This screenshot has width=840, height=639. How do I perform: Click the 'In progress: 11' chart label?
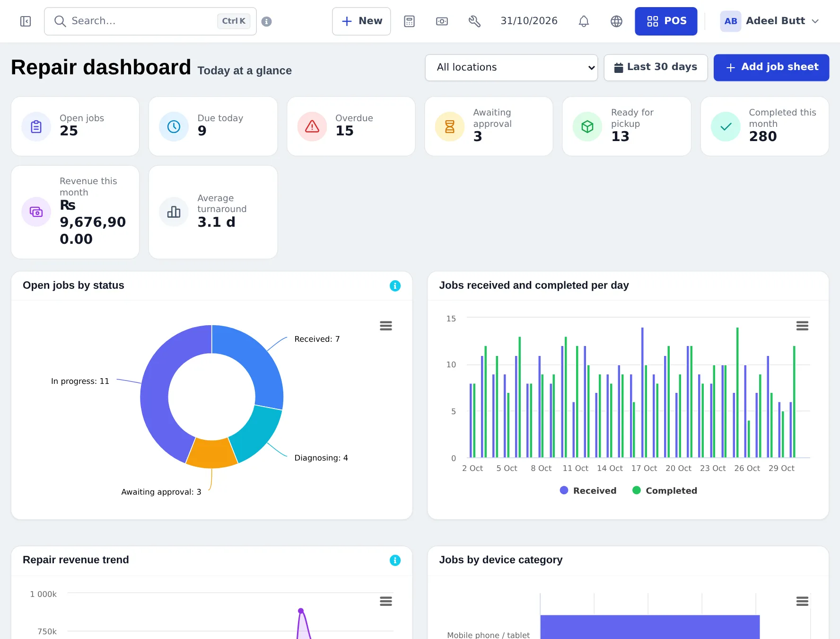click(80, 381)
